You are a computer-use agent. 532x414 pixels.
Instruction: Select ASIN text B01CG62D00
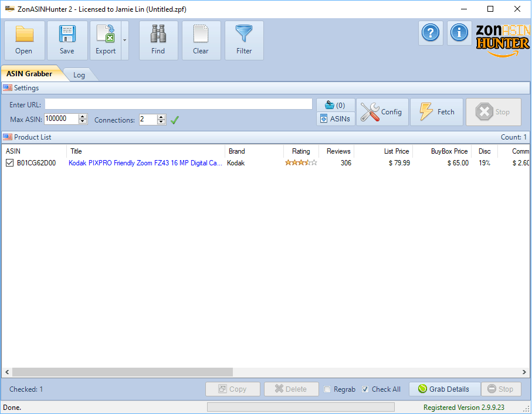[x=36, y=163]
